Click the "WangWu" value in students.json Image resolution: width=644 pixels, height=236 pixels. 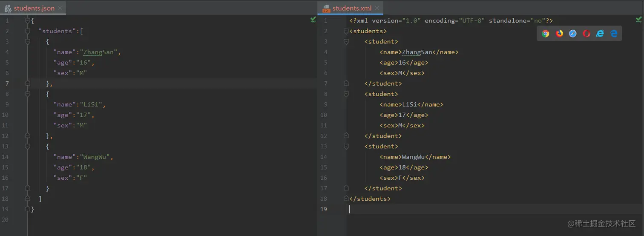(95, 157)
